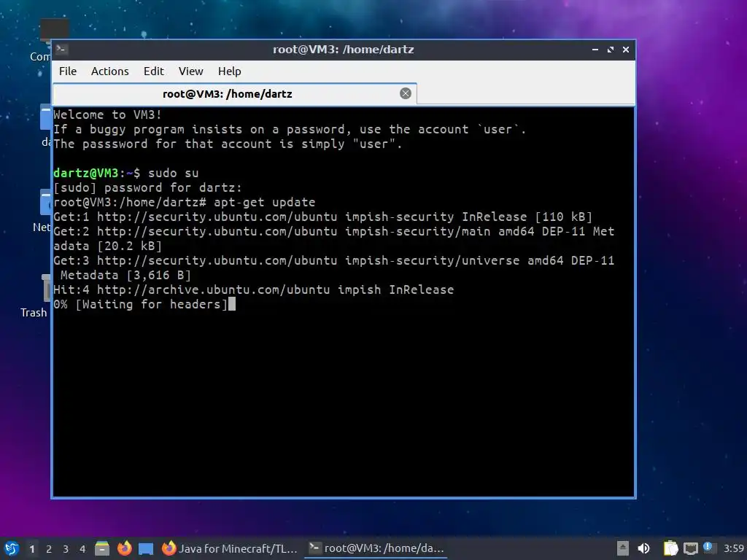Maximize the terminal window
The image size is (747, 560).
point(611,50)
